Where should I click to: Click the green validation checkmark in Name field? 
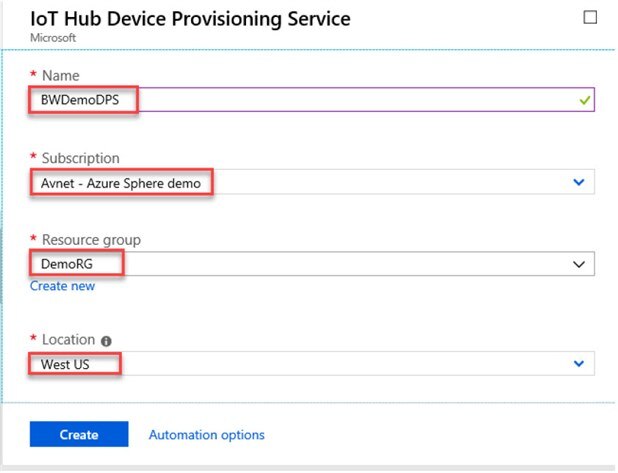pyautogui.click(x=585, y=100)
